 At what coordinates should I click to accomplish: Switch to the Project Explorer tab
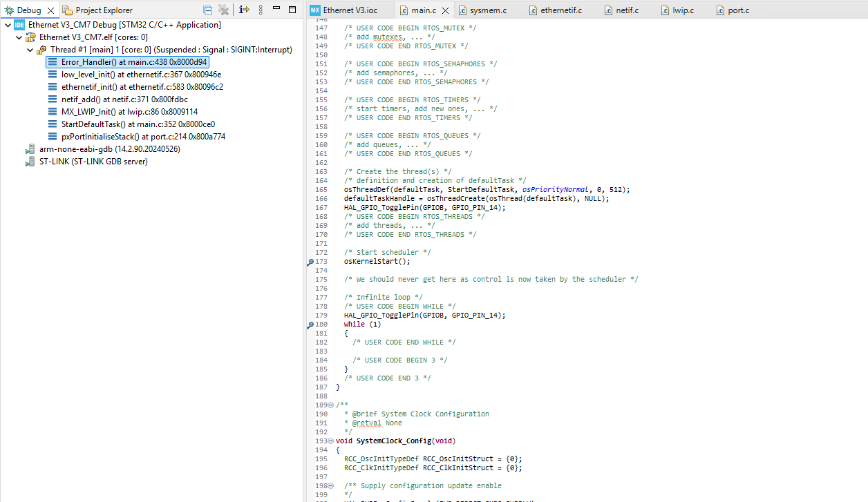[x=104, y=10]
